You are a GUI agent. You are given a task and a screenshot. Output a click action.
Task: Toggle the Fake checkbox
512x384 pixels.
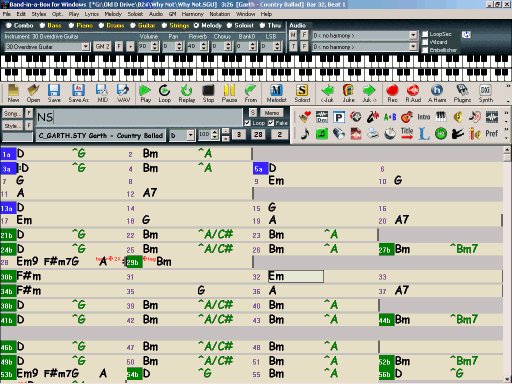[271, 123]
